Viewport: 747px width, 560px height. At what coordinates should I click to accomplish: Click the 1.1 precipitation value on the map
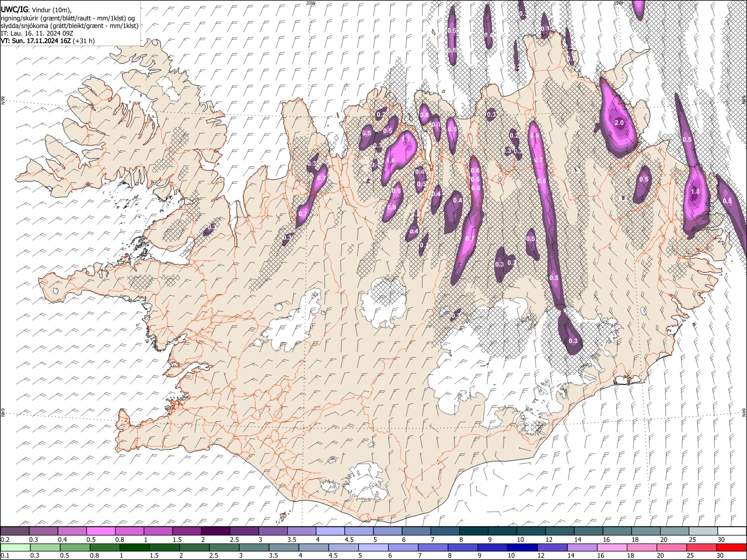tap(406, 140)
